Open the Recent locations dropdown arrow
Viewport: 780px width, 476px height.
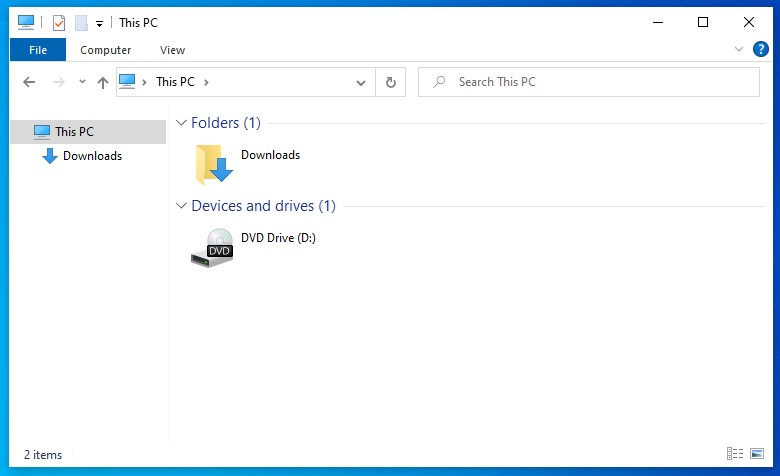[x=81, y=82]
